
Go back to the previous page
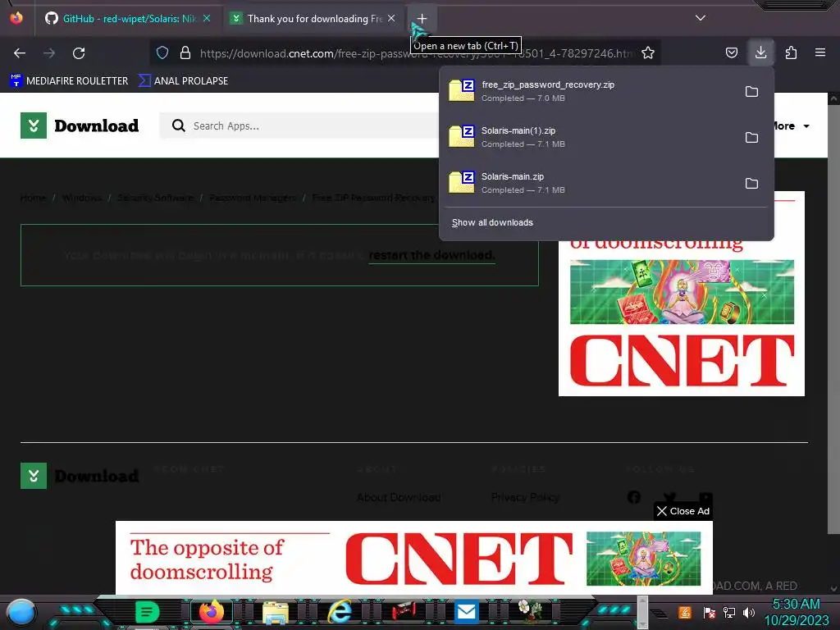pos(20,53)
